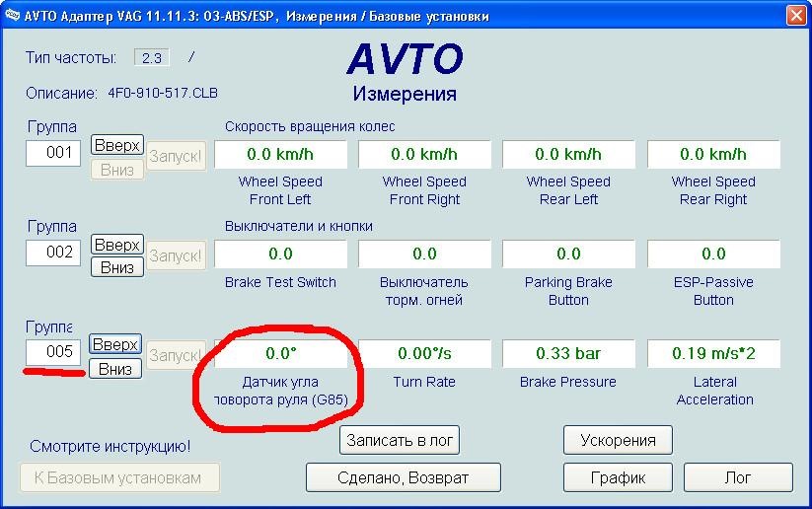The height and width of the screenshot is (509, 812).
Task: Click the Brake Pressure label
Action: pos(568,382)
